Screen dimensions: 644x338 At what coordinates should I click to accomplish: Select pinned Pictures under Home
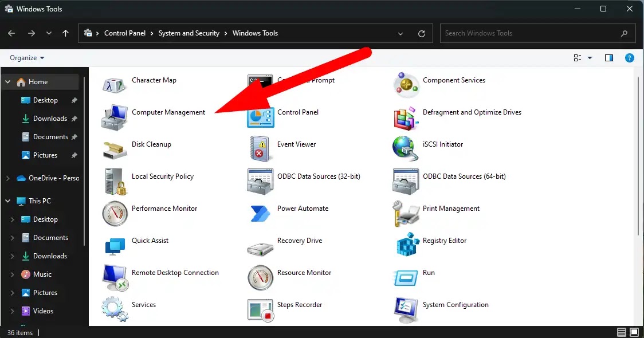coord(45,155)
